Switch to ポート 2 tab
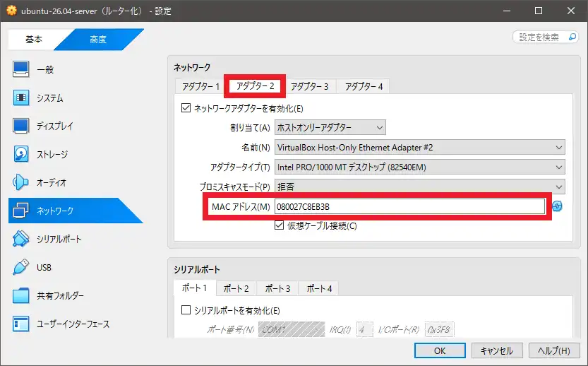This screenshot has width=588, height=366. click(x=236, y=289)
